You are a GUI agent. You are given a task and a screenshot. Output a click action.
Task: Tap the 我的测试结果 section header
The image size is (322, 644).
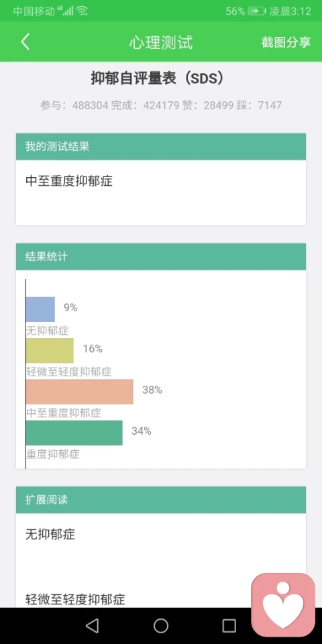(161, 147)
